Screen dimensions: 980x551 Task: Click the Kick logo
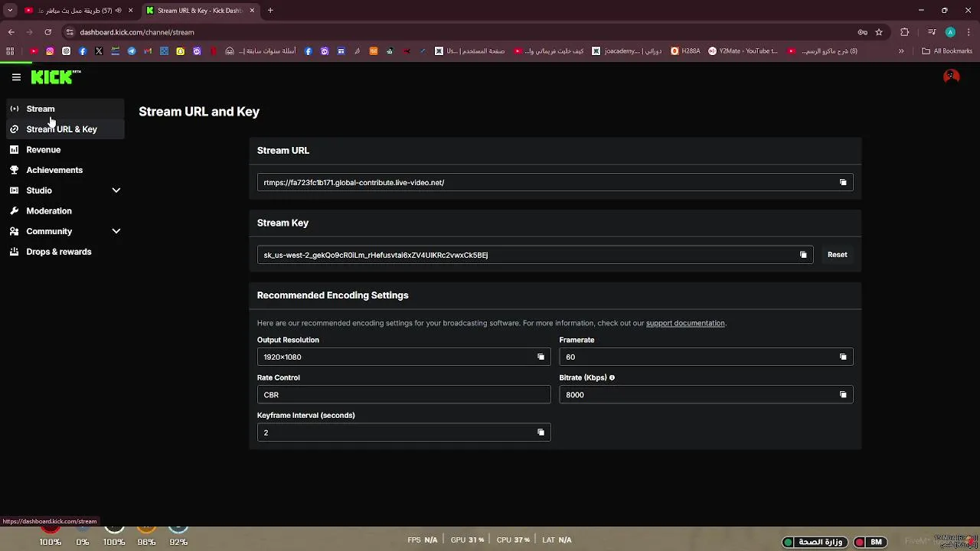point(56,77)
